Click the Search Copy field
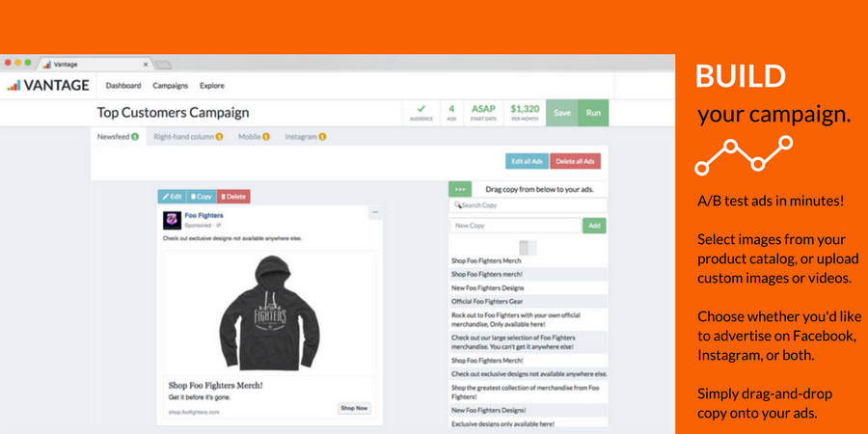868x434 pixels. tap(528, 205)
